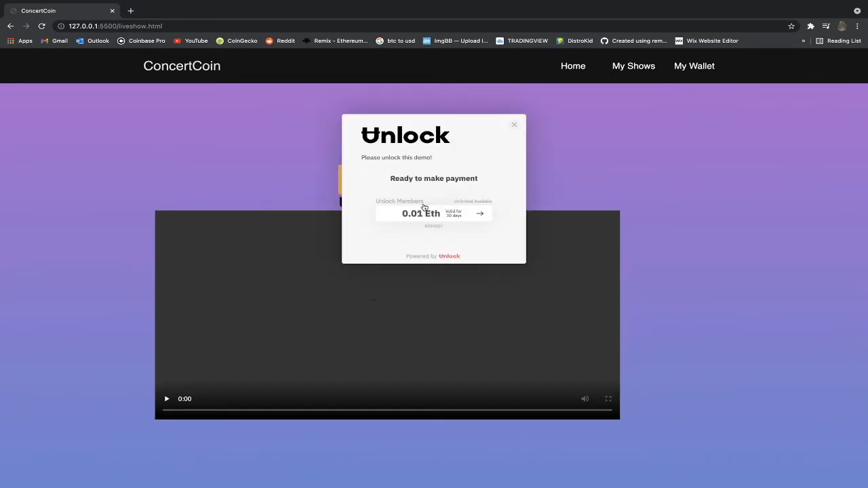Viewport: 868px width, 488px height.
Task: Click the ConcertCoin site logo
Action: coord(182,66)
